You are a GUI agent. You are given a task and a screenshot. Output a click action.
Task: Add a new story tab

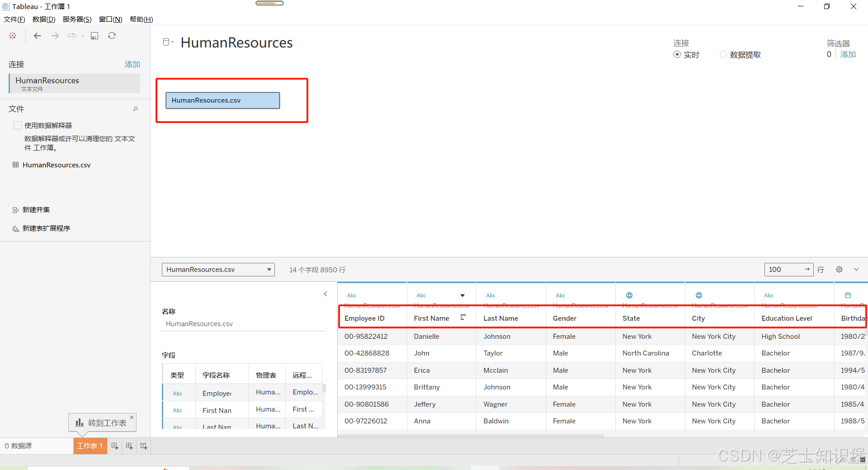coord(144,446)
